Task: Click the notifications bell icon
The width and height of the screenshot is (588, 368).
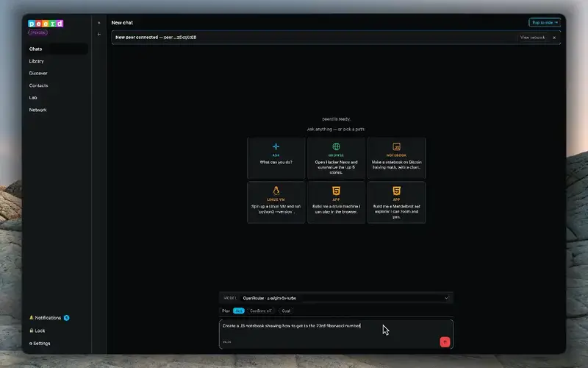Action: pyautogui.click(x=32, y=318)
